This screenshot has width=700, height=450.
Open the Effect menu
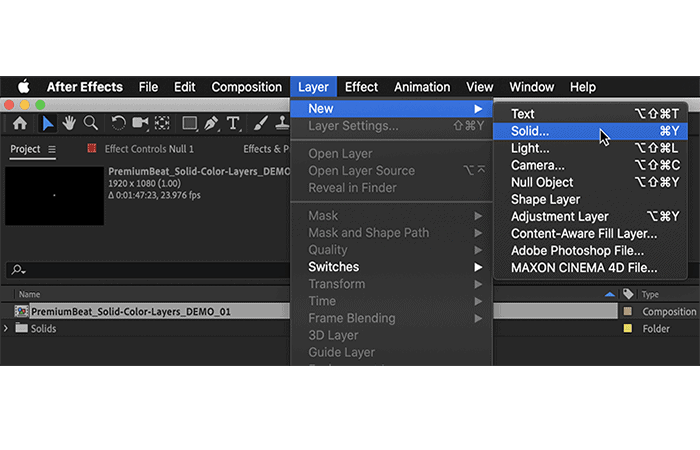click(x=361, y=87)
